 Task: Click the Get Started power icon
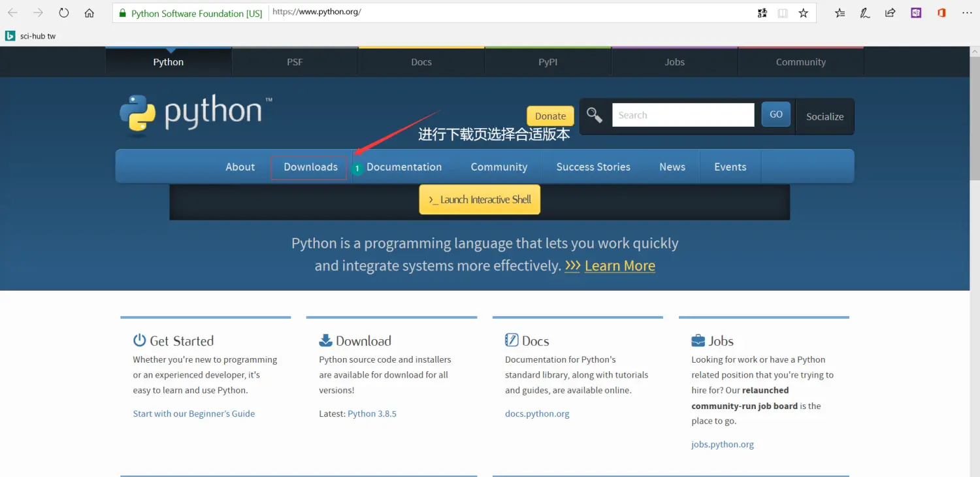[x=139, y=340]
